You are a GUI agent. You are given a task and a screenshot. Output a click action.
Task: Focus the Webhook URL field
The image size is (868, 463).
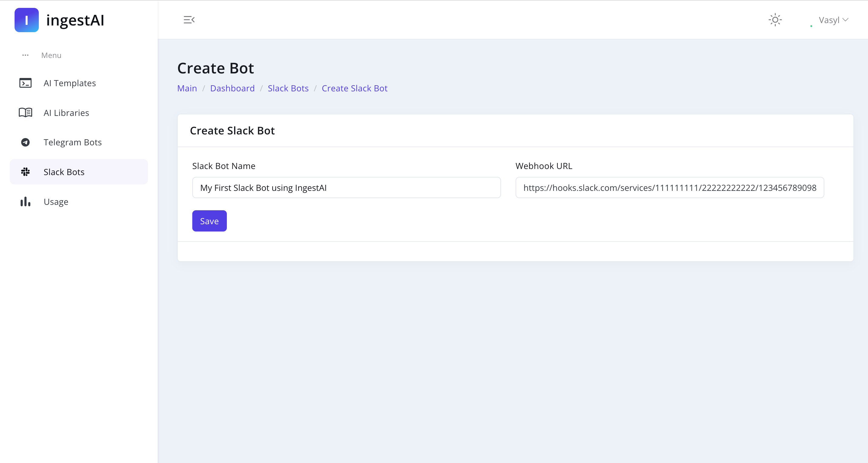[670, 188]
